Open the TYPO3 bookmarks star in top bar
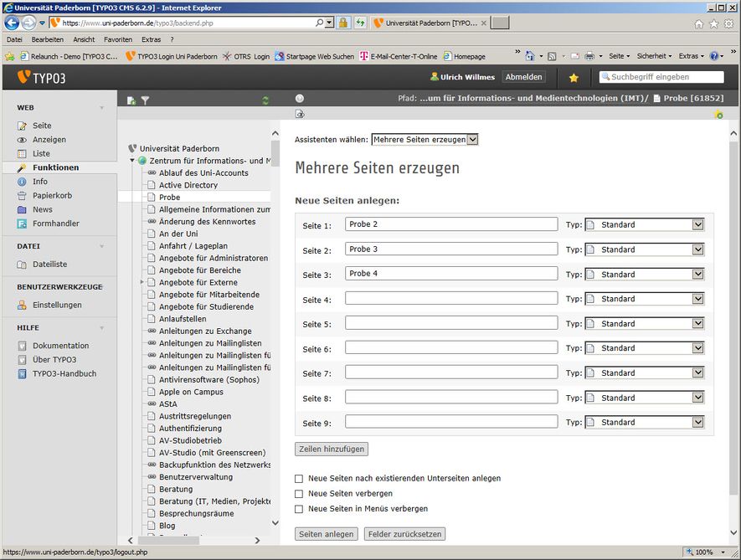 coord(574,78)
